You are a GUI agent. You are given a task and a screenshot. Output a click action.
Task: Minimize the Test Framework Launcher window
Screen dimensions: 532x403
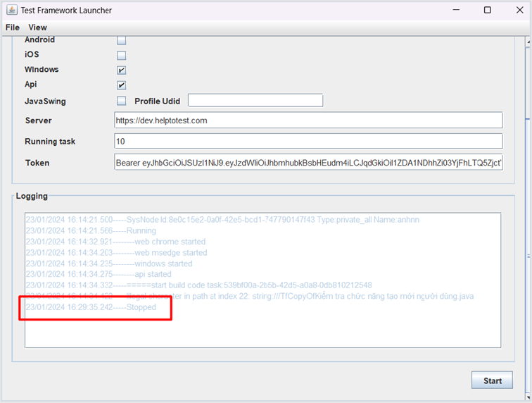[x=455, y=11]
